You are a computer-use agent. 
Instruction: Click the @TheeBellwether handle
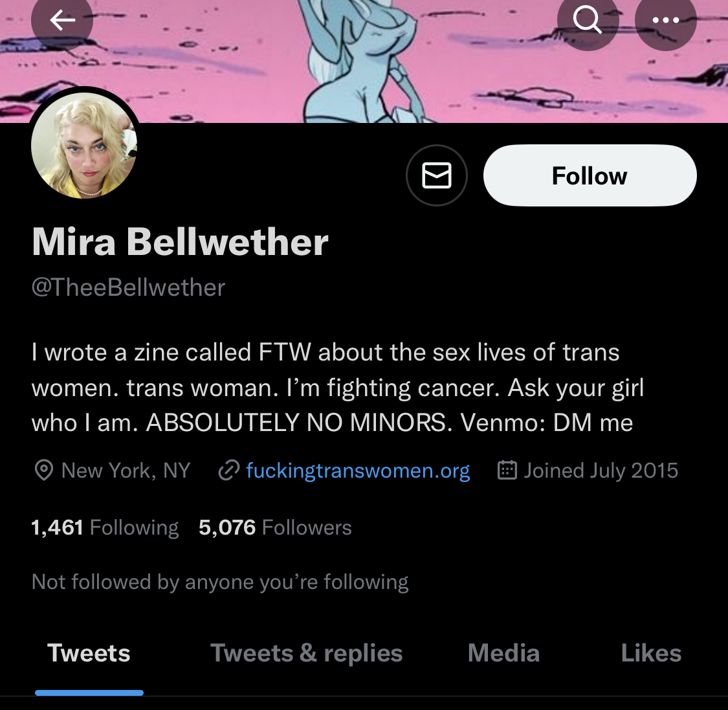coord(128,287)
